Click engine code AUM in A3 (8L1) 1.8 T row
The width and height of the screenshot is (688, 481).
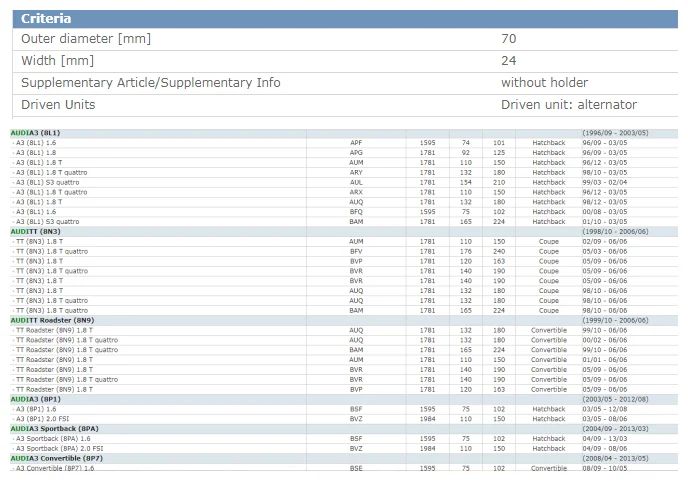pos(356,163)
